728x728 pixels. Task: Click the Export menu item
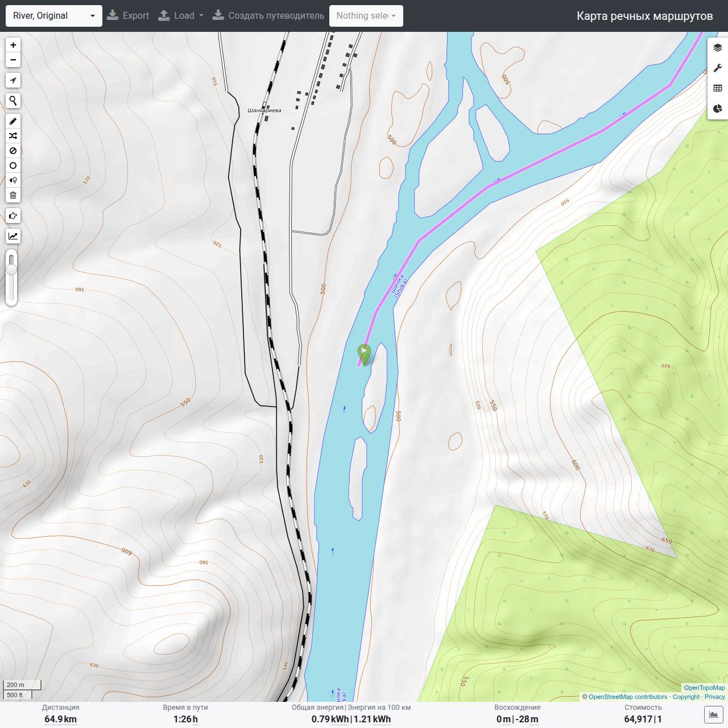tap(128, 16)
